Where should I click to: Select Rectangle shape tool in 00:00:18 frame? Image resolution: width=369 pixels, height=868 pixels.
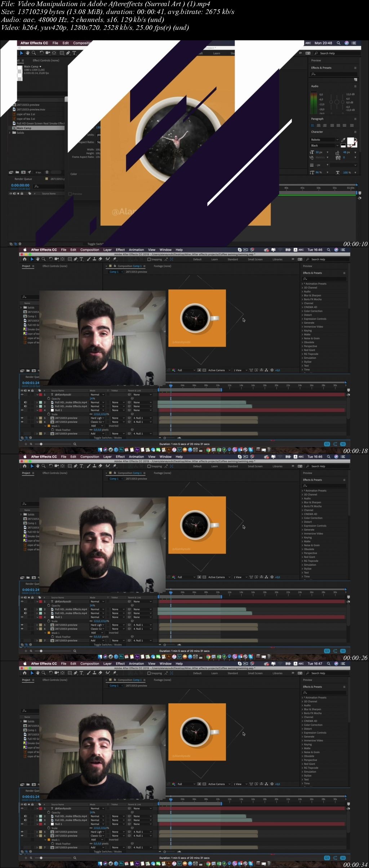70,259
